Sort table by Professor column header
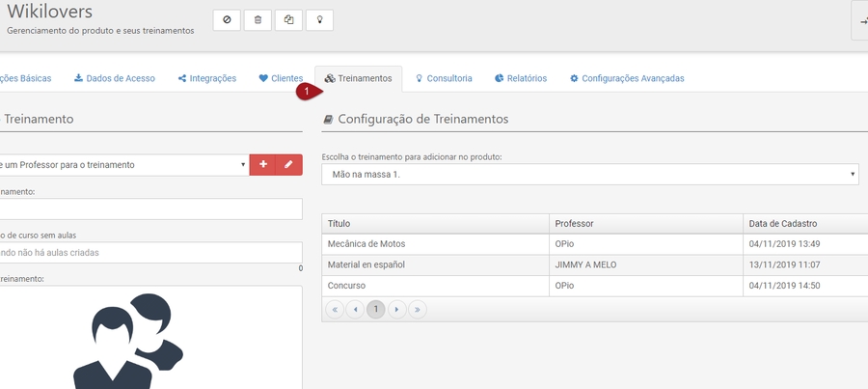This screenshot has width=868, height=389. pos(644,223)
